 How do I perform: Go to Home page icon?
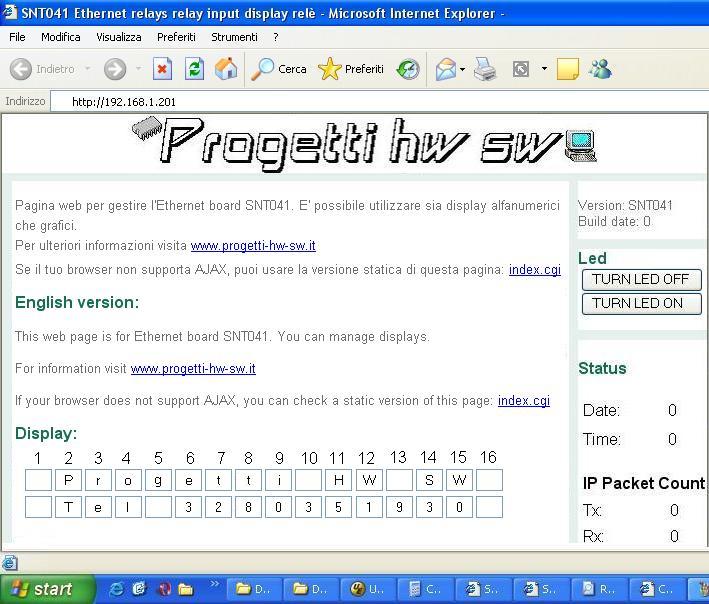[x=226, y=69]
